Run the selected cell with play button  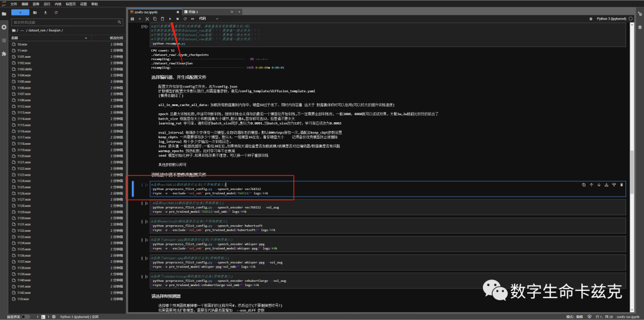(x=170, y=19)
